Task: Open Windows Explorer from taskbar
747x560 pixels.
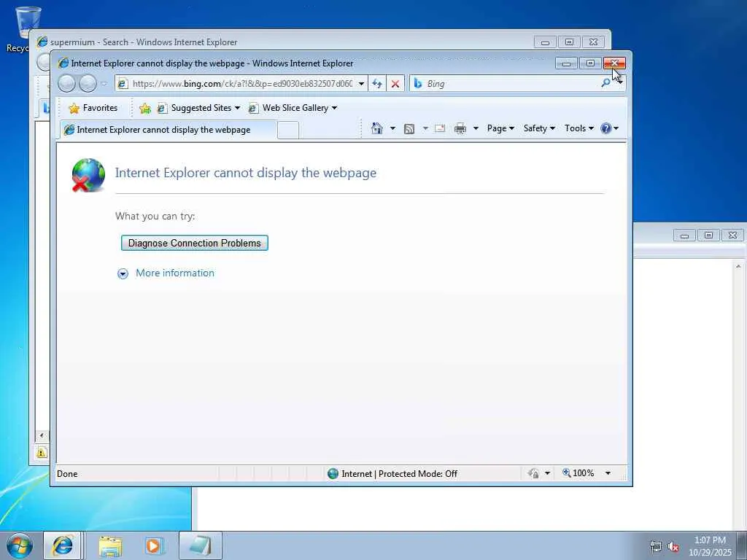Action: click(110, 545)
